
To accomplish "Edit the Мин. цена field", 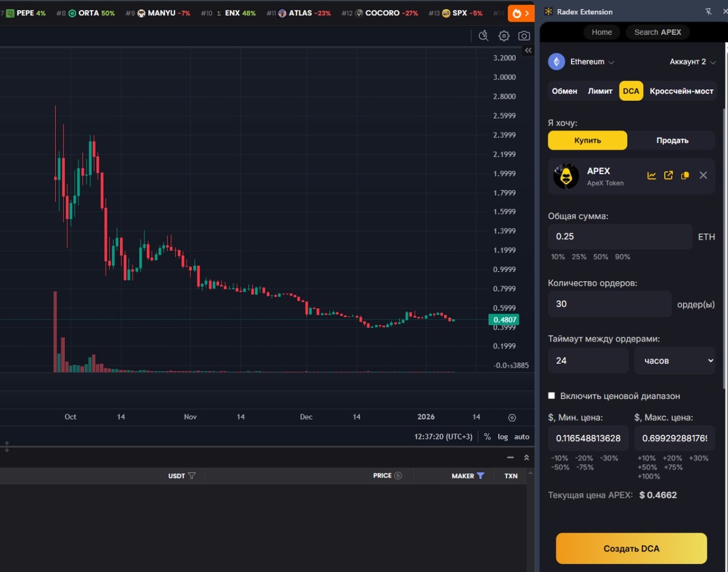I will [588, 438].
